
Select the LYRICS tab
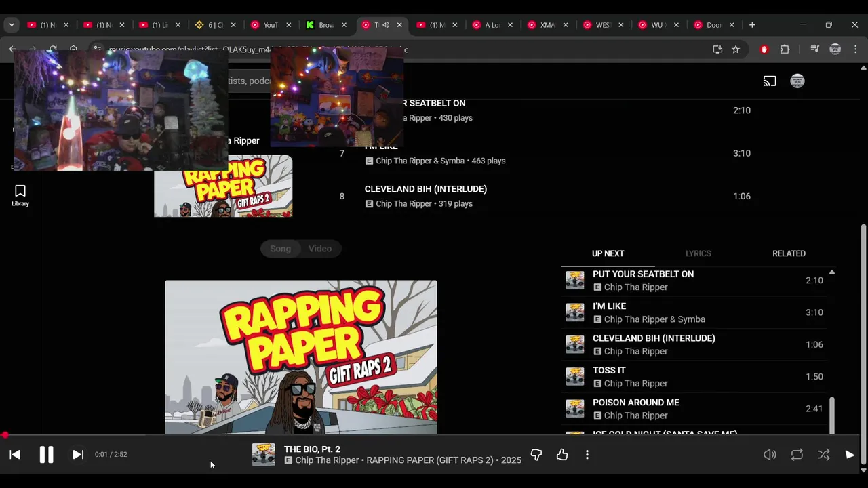698,253
